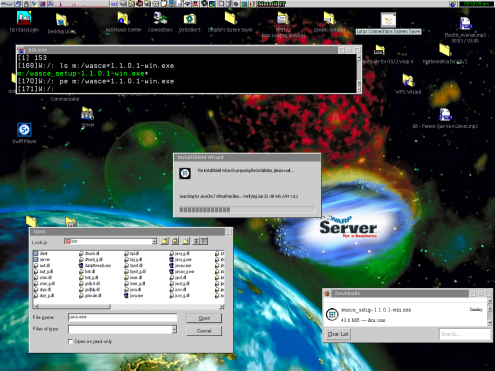Create a new folder in Open dialog

click(186, 241)
